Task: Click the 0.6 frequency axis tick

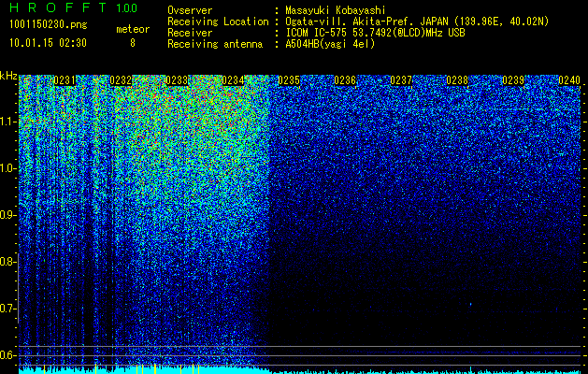Action: coord(7,355)
